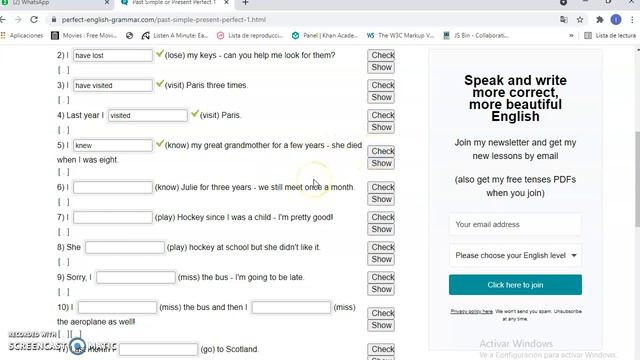Open the Extensions puzzle icon
The image size is (640, 360).
(600, 20)
